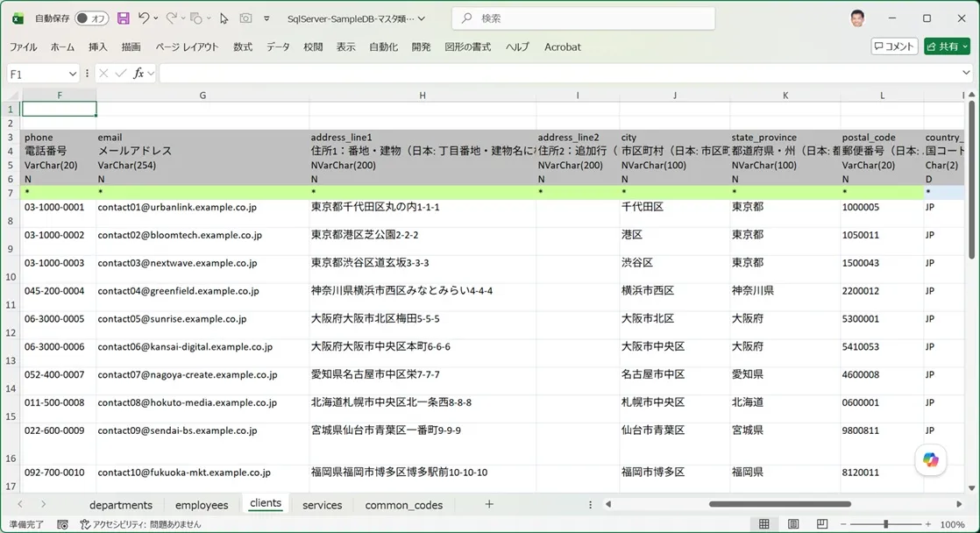Click previous sheet navigation arrow
The height and width of the screenshot is (533, 980).
(x=20, y=504)
